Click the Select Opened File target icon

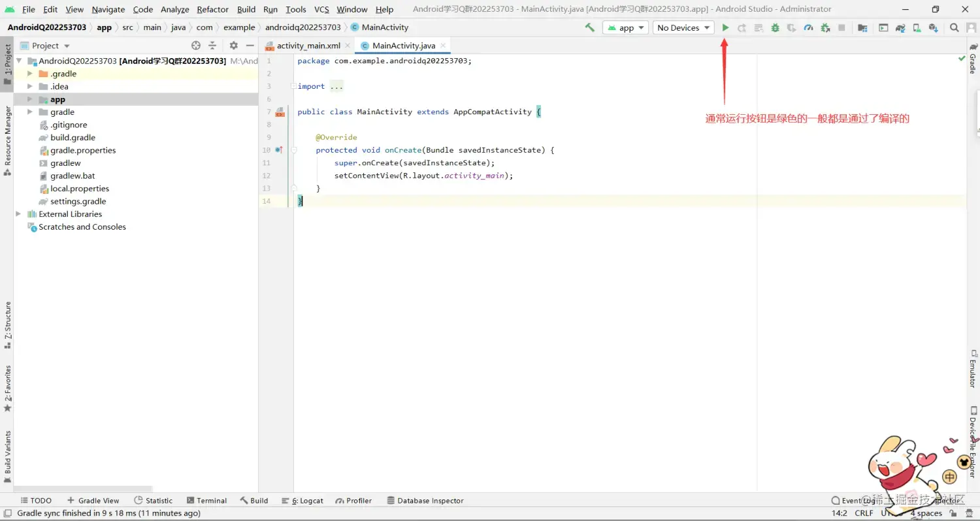click(196, 46)
